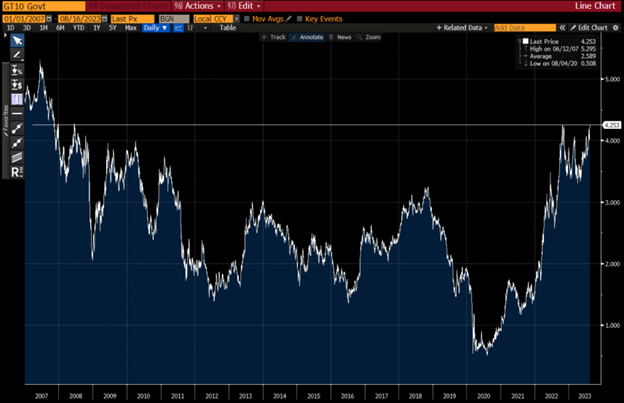Select the regression R tool
The width and height of the screenshot is (624, 403).
pos(17,172)
